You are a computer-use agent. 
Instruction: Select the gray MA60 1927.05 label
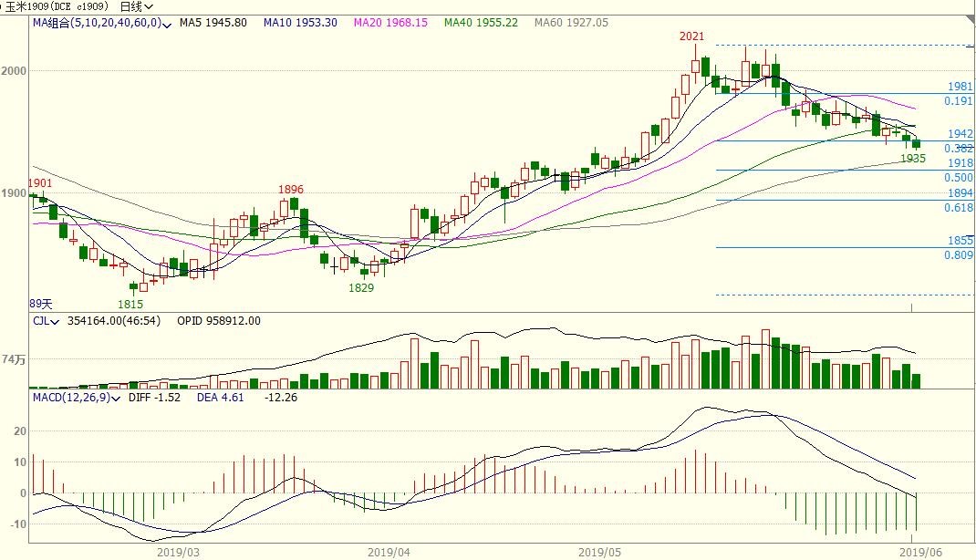tap(572, 23)
